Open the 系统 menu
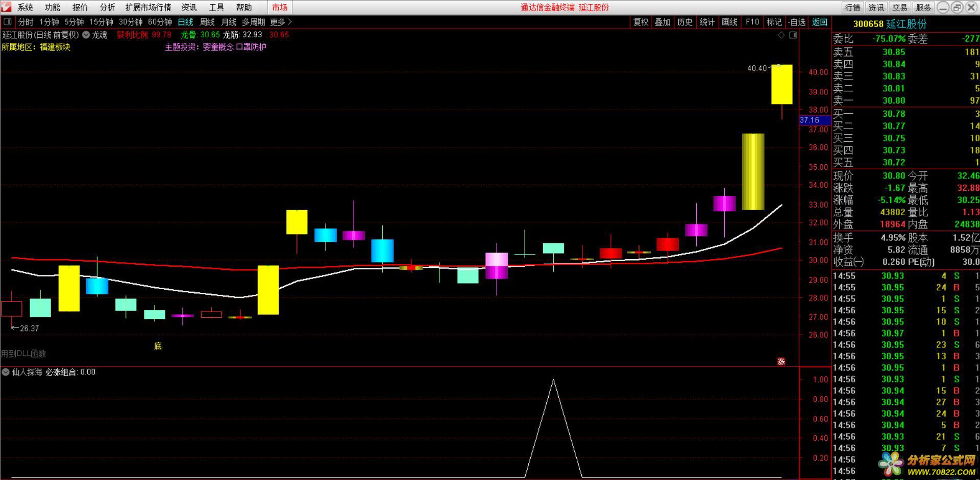Screen dimensions: 980x480 25,7
